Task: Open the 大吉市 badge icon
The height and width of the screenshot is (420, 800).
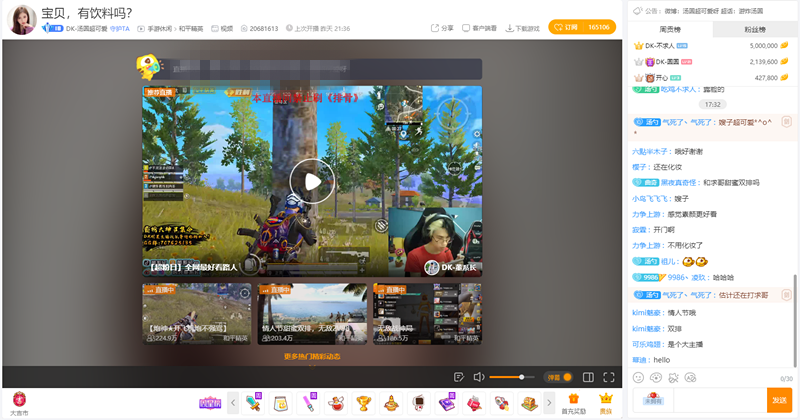Action: point(19,403)
